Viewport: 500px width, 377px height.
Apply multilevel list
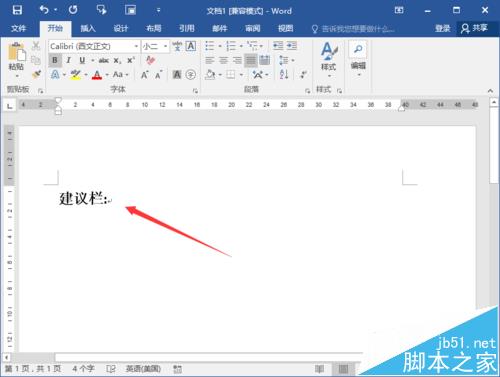tap(252, 45)
